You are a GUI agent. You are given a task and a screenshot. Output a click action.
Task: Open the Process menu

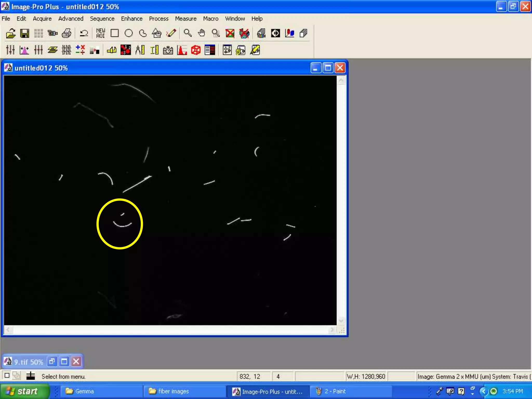pyautogui.click(x=158, y=19)
